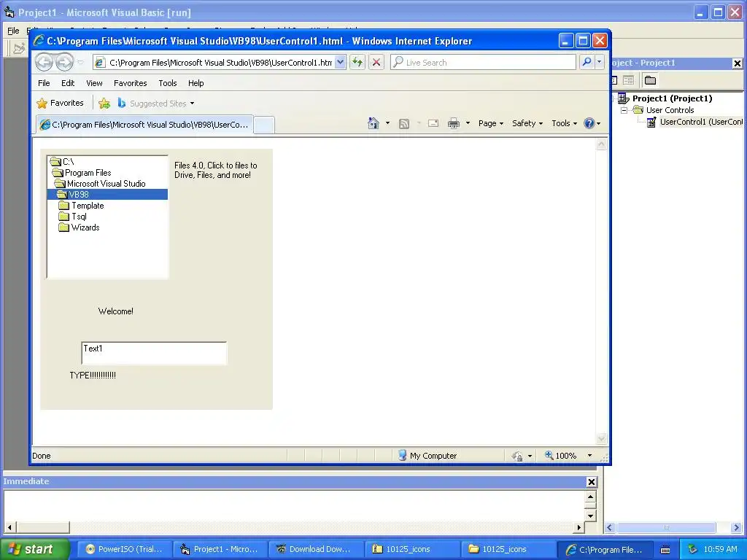Print the page with the printer icon
This screenshot has width=747, height=560.
pyautogui.click(x=454, y=123)
